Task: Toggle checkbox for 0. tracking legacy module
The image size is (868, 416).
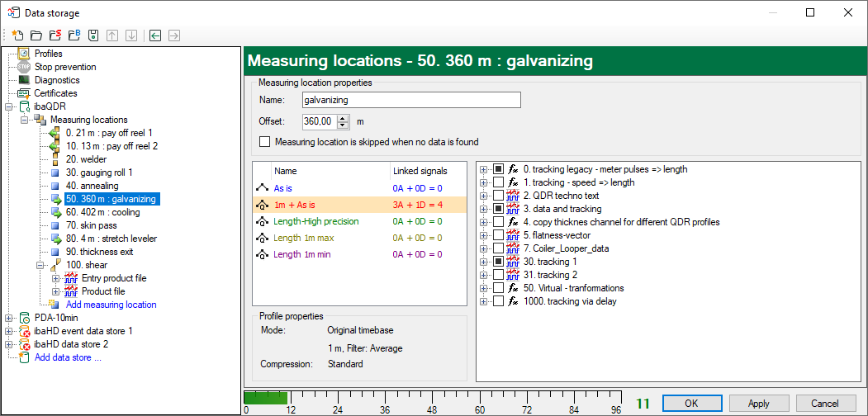Action: tap(498, 169)
